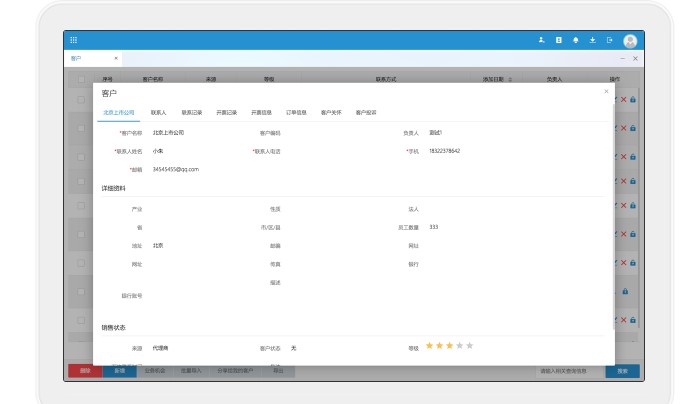Click the 北京上市公司 tab
692x404 pixels.
[118, 113]
